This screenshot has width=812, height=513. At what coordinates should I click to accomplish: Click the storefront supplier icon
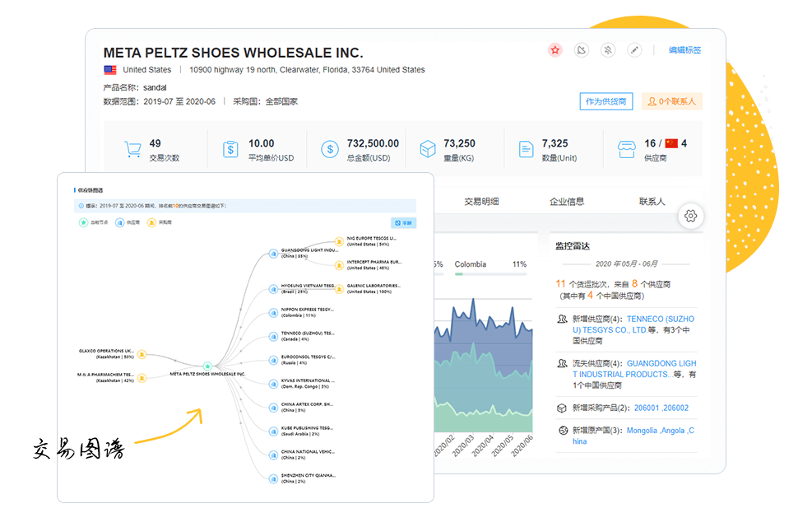click(x=627, y=149)
